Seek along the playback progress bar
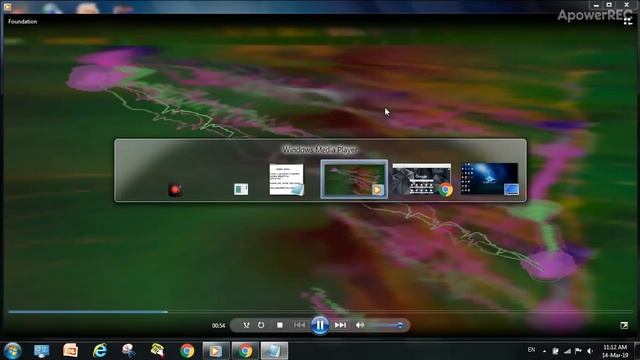This screenshot has width=640, height=360. [320, 312]
